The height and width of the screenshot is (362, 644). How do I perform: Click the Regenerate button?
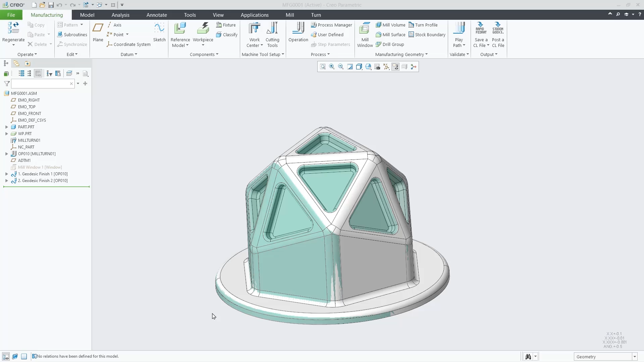(13, 32)
